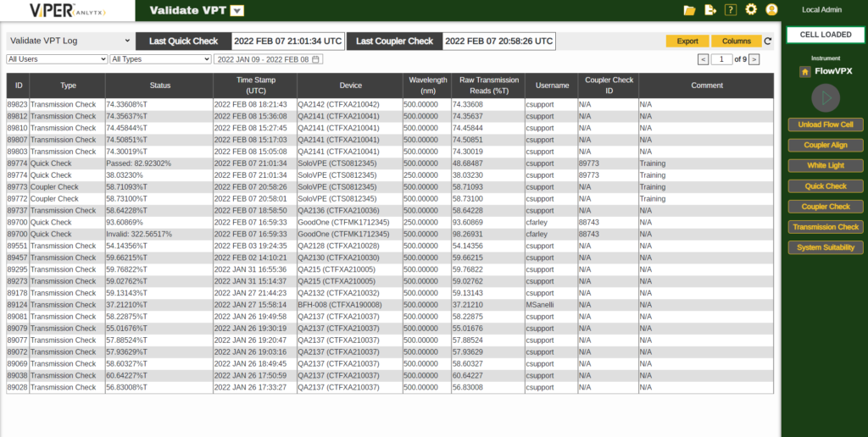Viewport: 868px width, 437px height.
Task: Click the user profile icon
Action: 771,10
